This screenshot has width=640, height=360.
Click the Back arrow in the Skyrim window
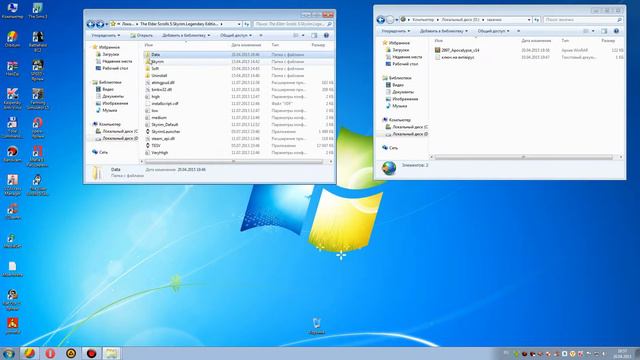pyautogui.click(x=91, y=24)
